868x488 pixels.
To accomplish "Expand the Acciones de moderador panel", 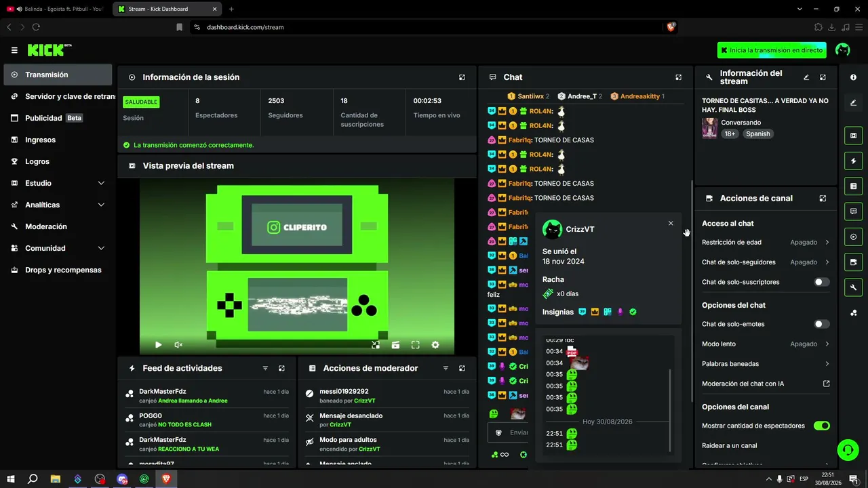I will tap(462, 368).
